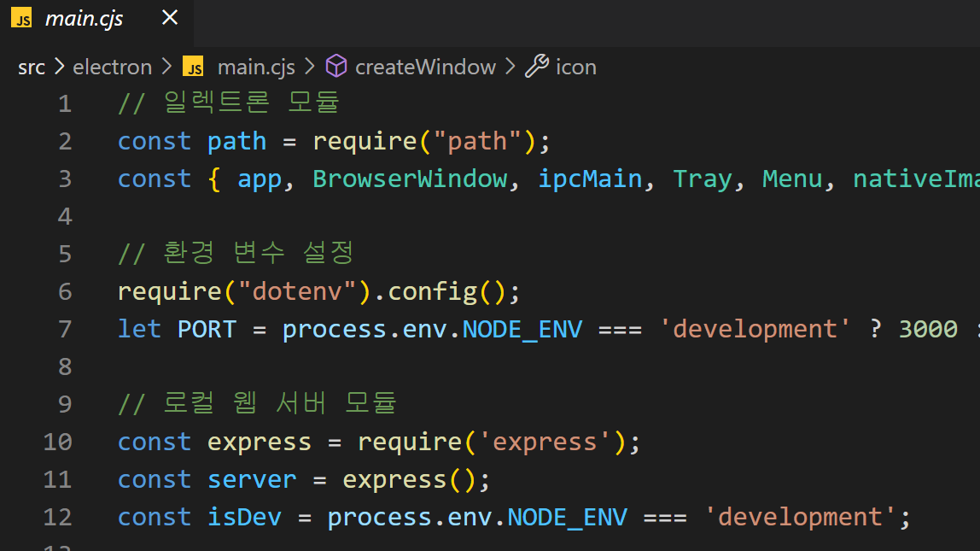980x551 pixels.
Task: Click the chevron before the icon breadcrumb
Action: pyautogui.click(x=510, y=67)
